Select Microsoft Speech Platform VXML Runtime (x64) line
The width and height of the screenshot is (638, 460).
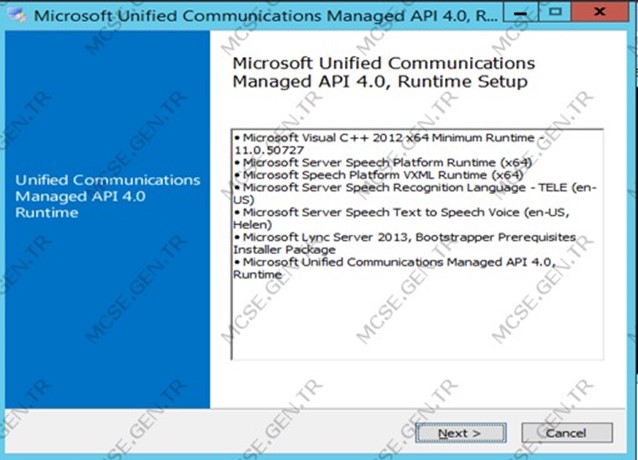click(378, 175)
